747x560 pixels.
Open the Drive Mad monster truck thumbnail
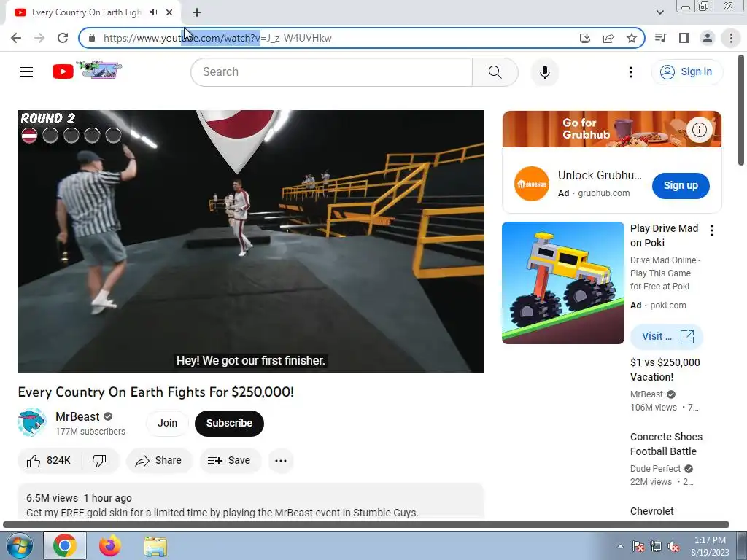[562, 283]
